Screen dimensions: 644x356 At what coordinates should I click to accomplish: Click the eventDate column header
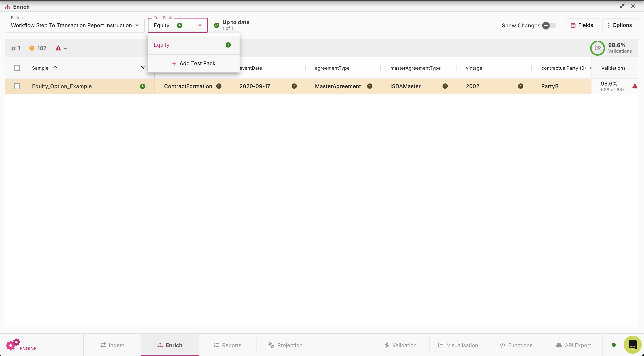251,68
